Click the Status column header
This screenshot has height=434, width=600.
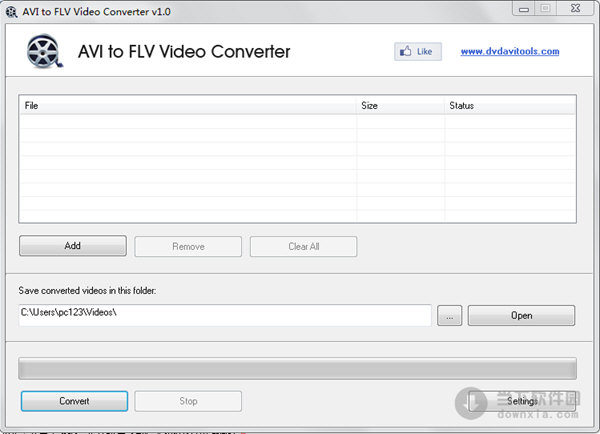point(510,106)
